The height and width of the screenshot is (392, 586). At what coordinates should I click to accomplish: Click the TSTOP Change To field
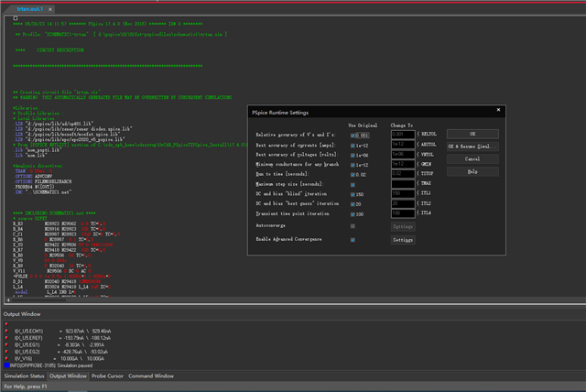(403, 174)
